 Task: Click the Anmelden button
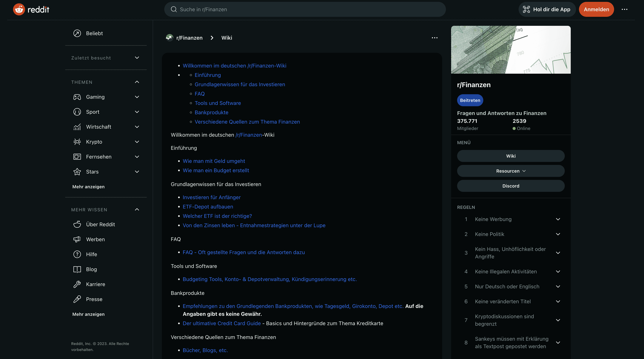click(596, 9)
